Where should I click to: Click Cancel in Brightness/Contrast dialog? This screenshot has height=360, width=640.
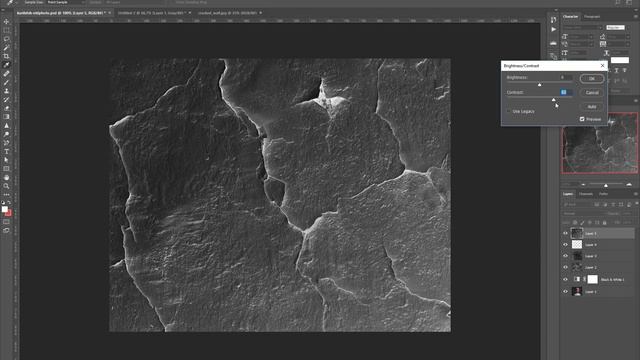tap(592, 93)
